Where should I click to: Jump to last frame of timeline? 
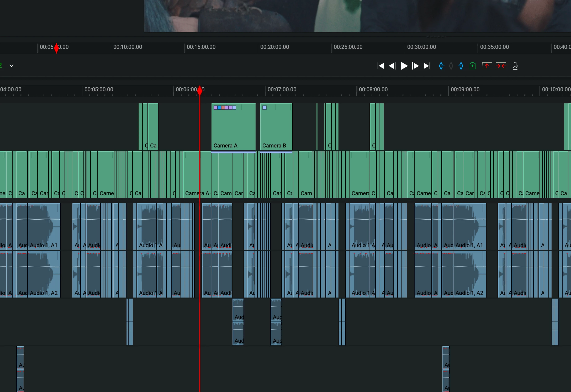pyautogui.click(x=426, y=66)
